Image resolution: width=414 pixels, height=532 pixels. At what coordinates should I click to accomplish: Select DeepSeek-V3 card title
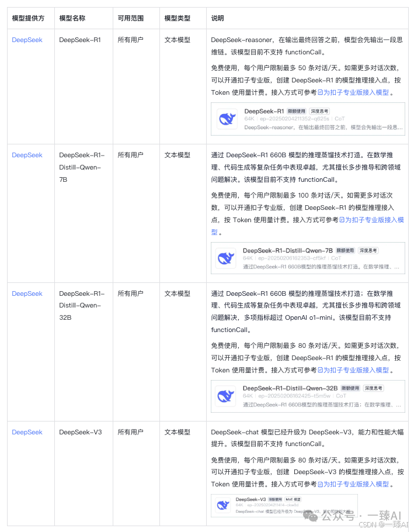click(x=251, y=499)
